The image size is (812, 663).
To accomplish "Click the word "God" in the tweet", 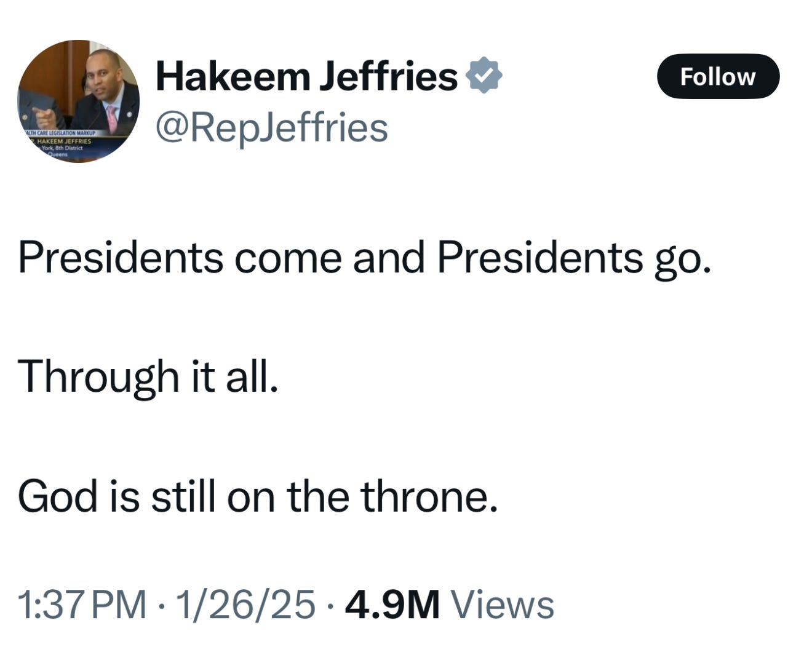I will (x=58, y=496).
